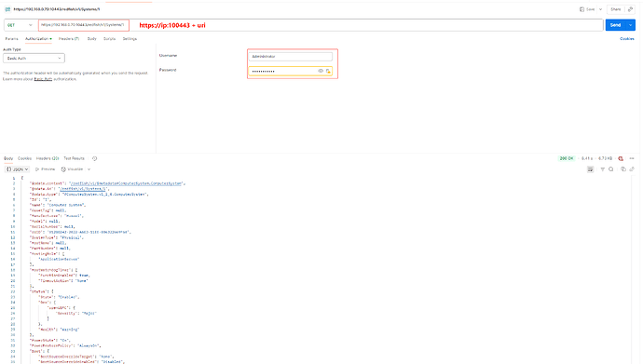Expand the Visualize options arrow
The height and width of the screenshot is (364, 643).
pyautogui.click(x=89, y=169)
